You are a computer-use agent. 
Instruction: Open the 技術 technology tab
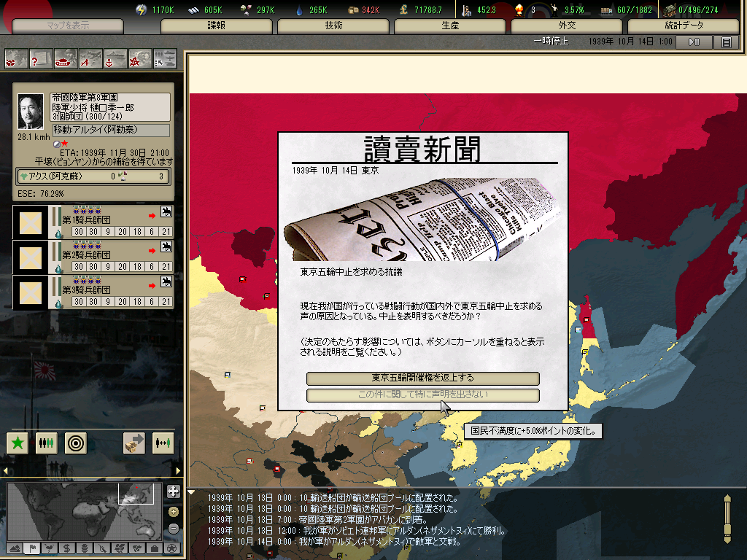tap(333, 26)
